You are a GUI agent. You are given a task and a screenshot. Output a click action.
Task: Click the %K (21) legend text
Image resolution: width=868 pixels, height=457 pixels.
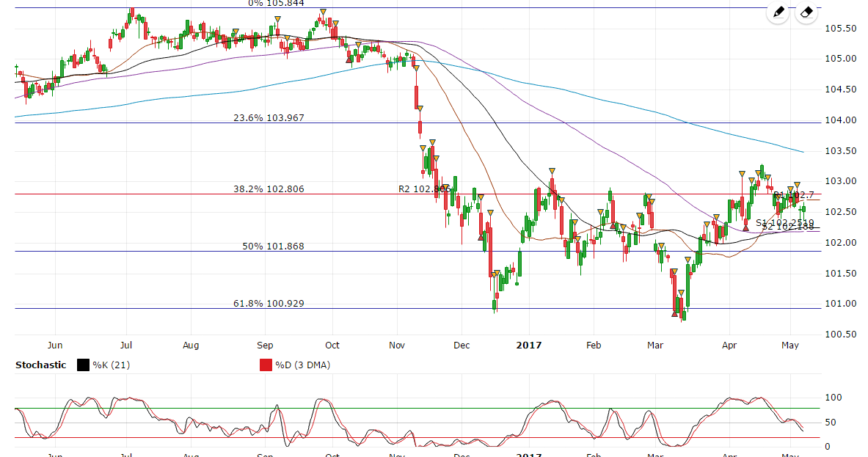(x=112, y=365)
